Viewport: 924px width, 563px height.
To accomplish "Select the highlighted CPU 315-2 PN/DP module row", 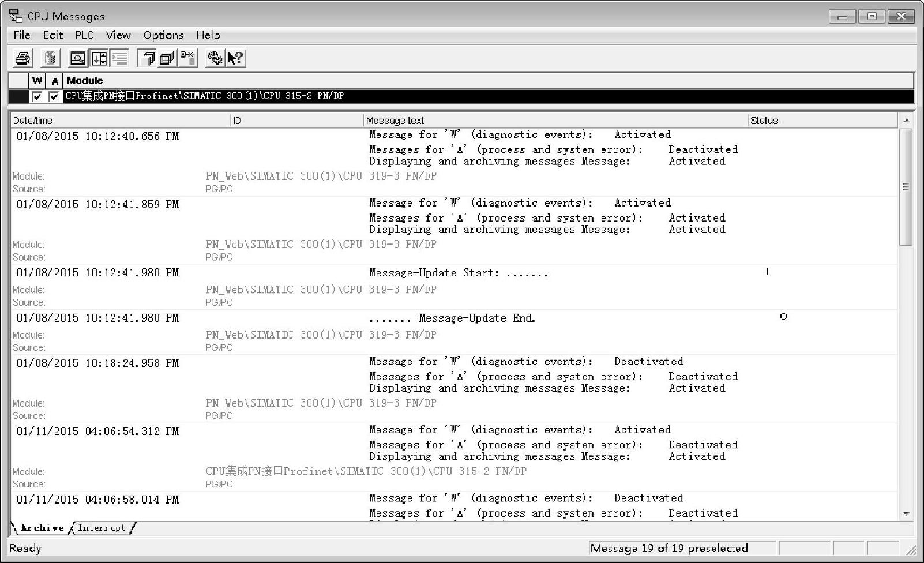I will 461,96.
